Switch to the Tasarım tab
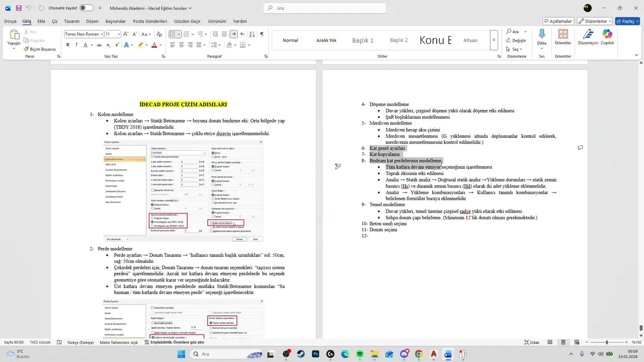644x362 pixels. point(72,21)
